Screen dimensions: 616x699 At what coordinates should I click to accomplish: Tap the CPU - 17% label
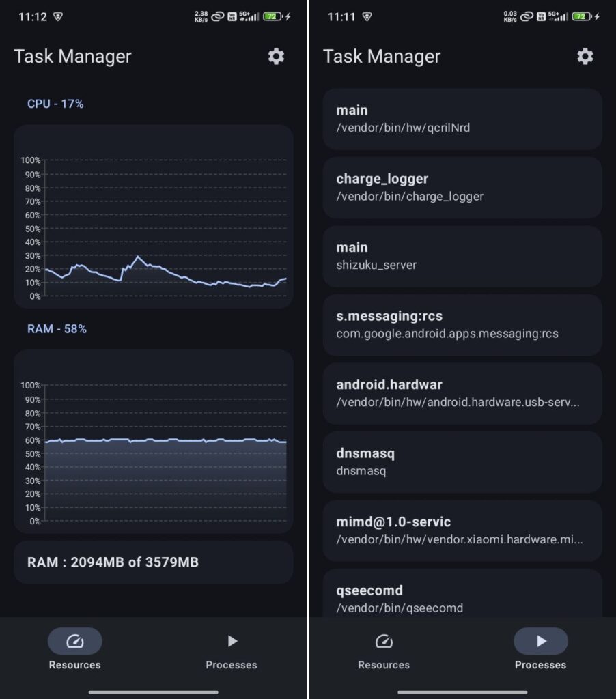(55, 104)
